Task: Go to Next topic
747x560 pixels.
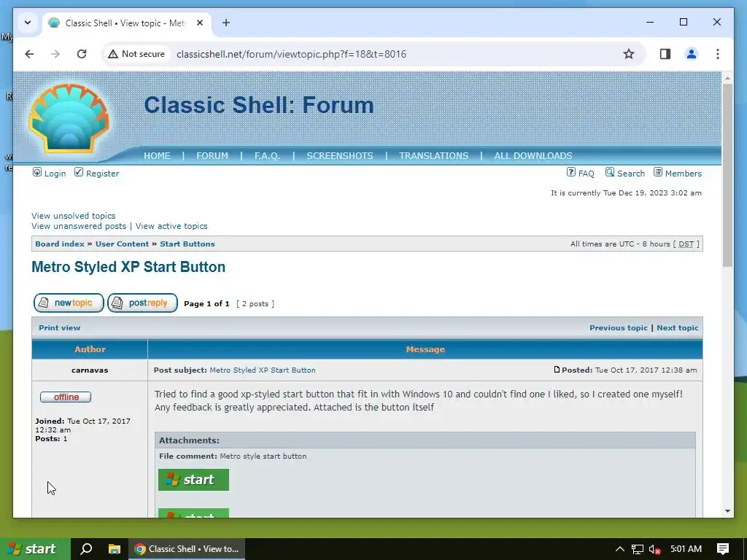Action: [x=678, y=327]
